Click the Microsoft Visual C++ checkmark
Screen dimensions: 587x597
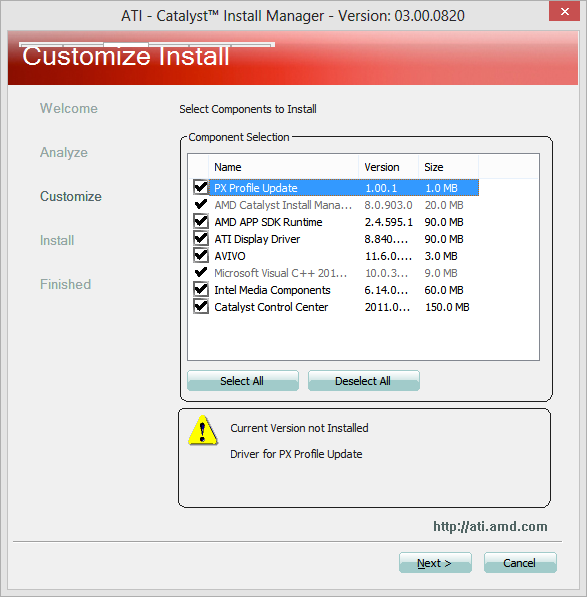(x=201, y=272)
